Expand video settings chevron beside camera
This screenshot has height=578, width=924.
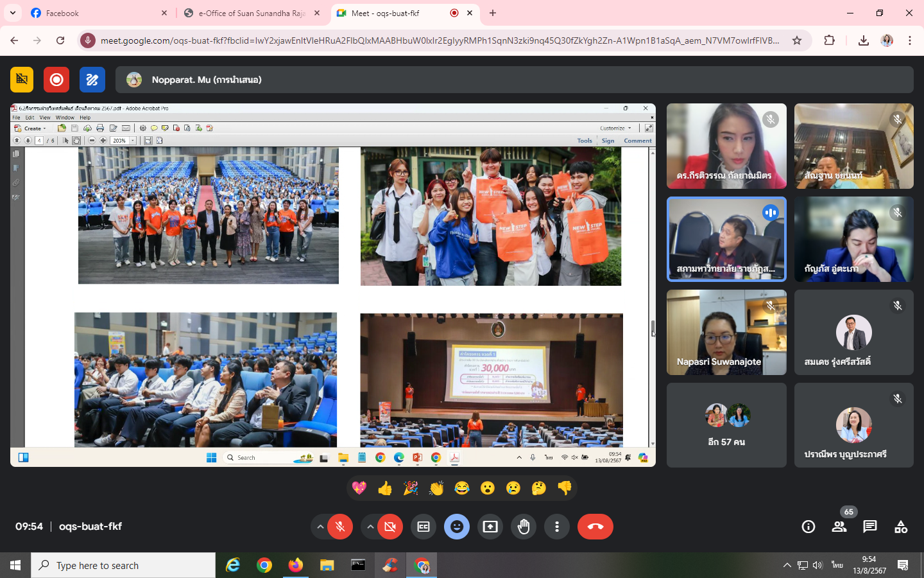click(x=370, y=527)
